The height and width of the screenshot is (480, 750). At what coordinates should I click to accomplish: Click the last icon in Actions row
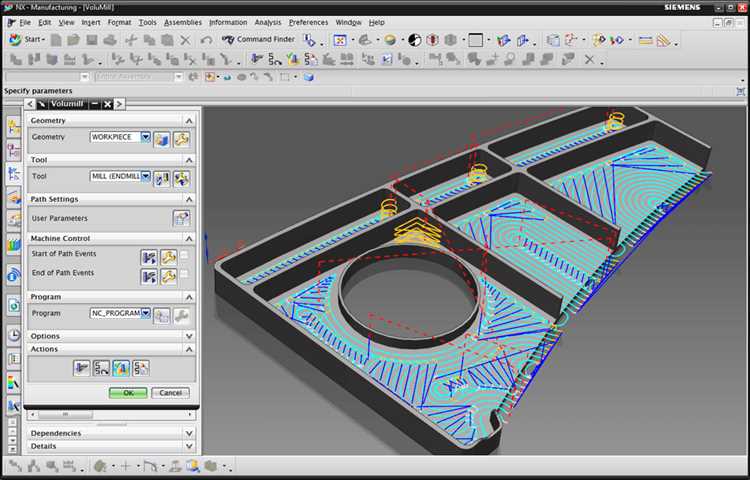(141, 368)
